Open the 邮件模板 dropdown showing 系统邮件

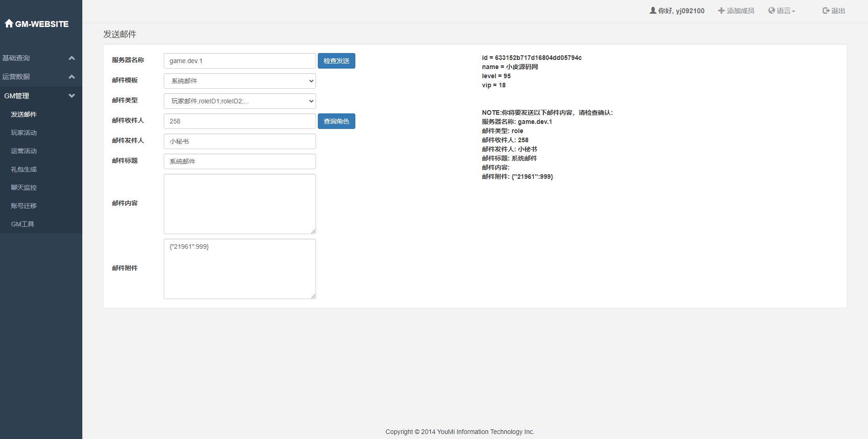239,81
